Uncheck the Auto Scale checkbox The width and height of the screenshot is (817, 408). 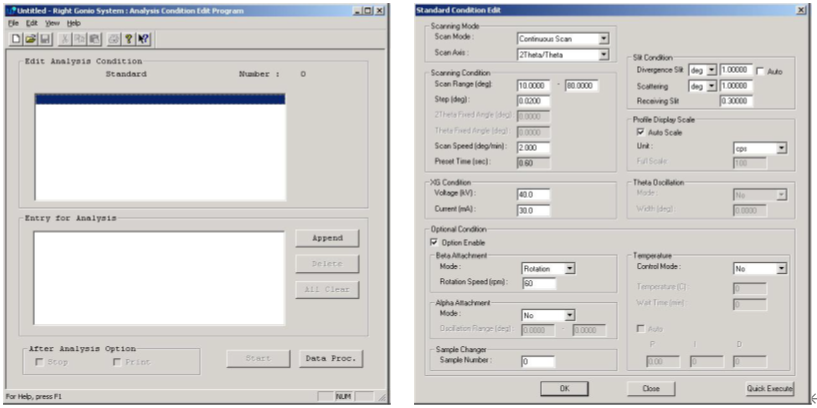[x=642, y=132]
